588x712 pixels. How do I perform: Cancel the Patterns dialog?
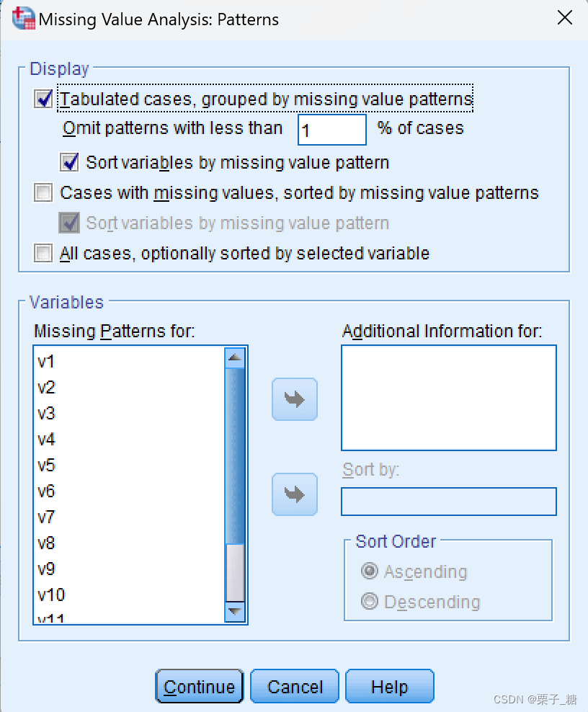click(294, 685)
